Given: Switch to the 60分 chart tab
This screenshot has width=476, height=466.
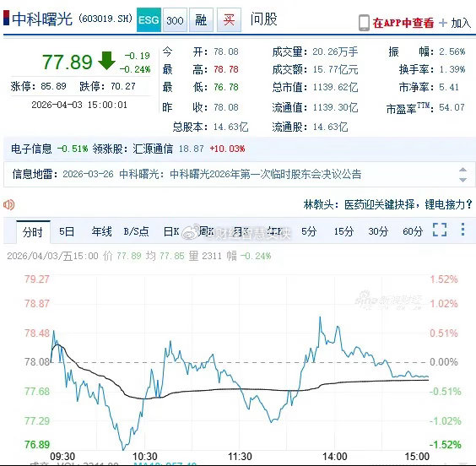Looking at the screenshot, I should point(413,231).
